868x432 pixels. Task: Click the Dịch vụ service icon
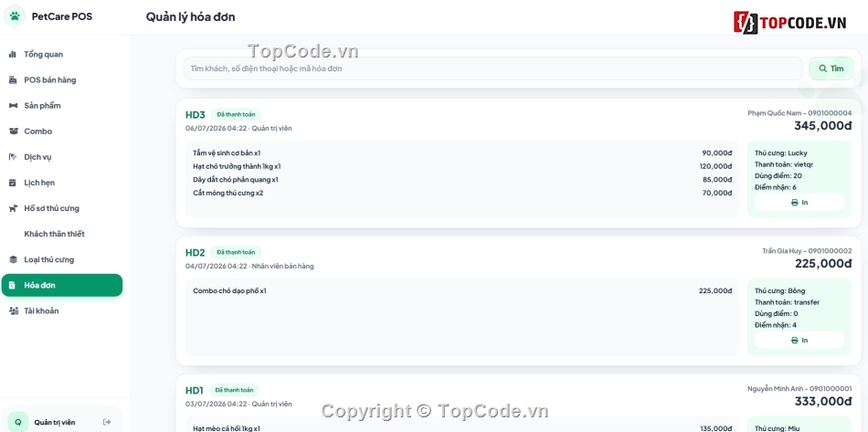coord(13,157)
